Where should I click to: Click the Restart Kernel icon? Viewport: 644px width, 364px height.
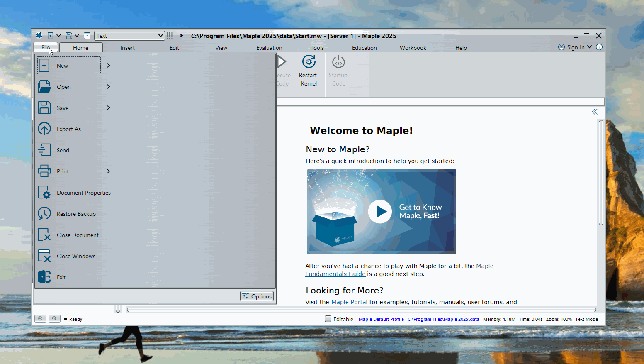click(309, 62)
